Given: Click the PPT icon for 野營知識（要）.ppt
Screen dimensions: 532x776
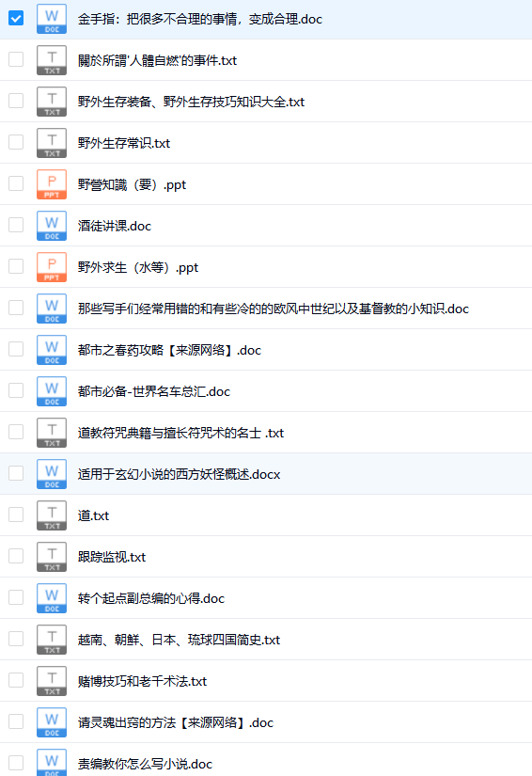Looking at the screenshot, I should click(52, 184).
